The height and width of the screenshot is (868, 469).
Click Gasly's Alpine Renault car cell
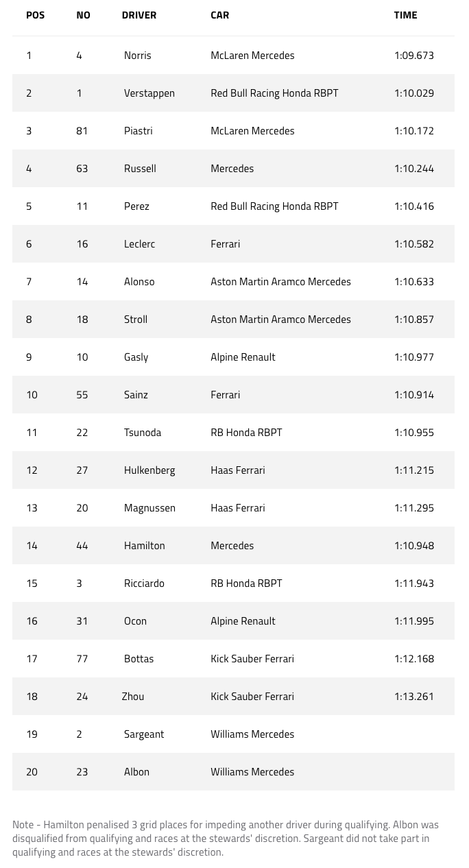point(243,357)
